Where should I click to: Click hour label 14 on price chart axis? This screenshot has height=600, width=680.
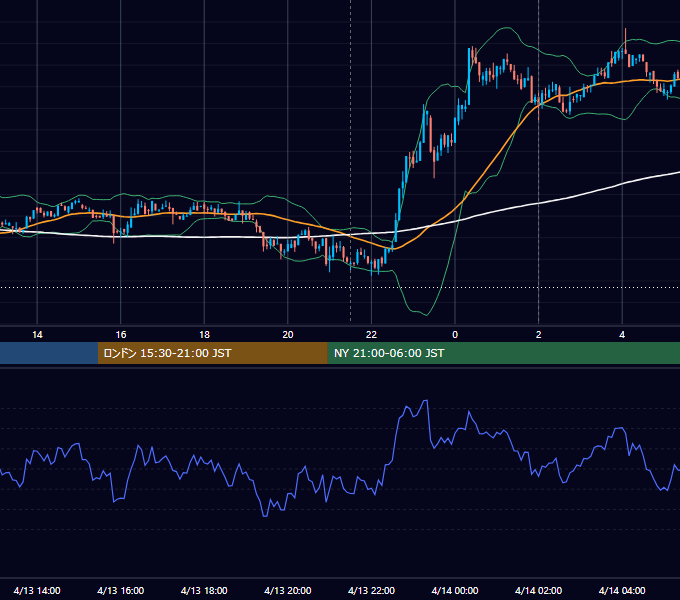pos(37,334)
